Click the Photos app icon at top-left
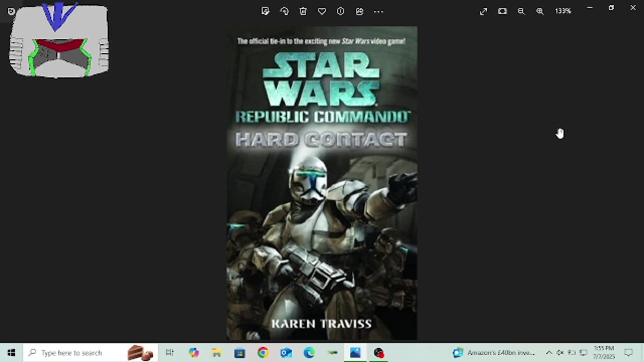This screenshot has height=362, width=644. [11, 11]
